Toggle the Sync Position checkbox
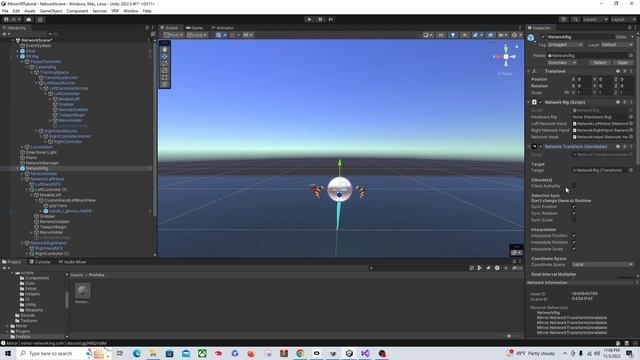This screenshot has width=640, height=360. (573, 207)
